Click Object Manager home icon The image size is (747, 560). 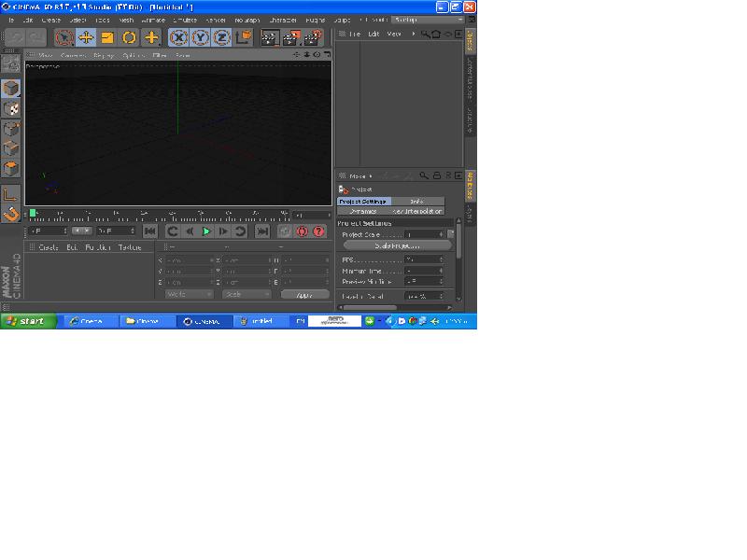click(436, 34)
